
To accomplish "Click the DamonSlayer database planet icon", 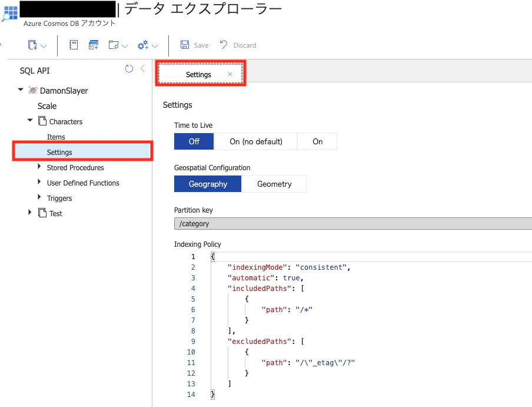I will pyautogui.click(x=32, y=90).
